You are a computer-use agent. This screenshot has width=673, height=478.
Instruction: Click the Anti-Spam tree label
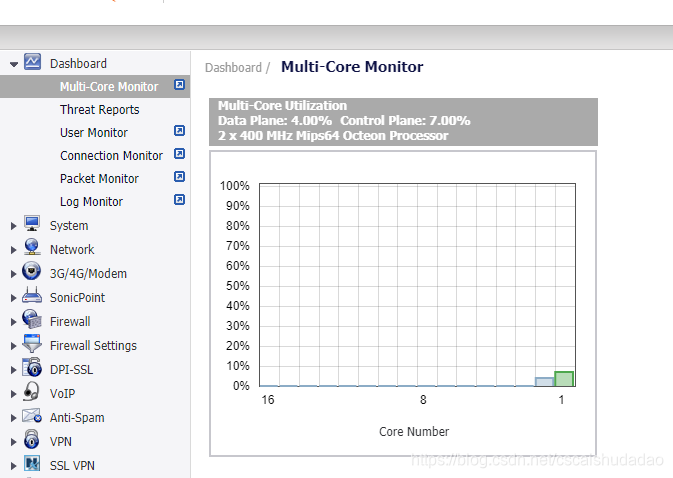click(77, 418)
